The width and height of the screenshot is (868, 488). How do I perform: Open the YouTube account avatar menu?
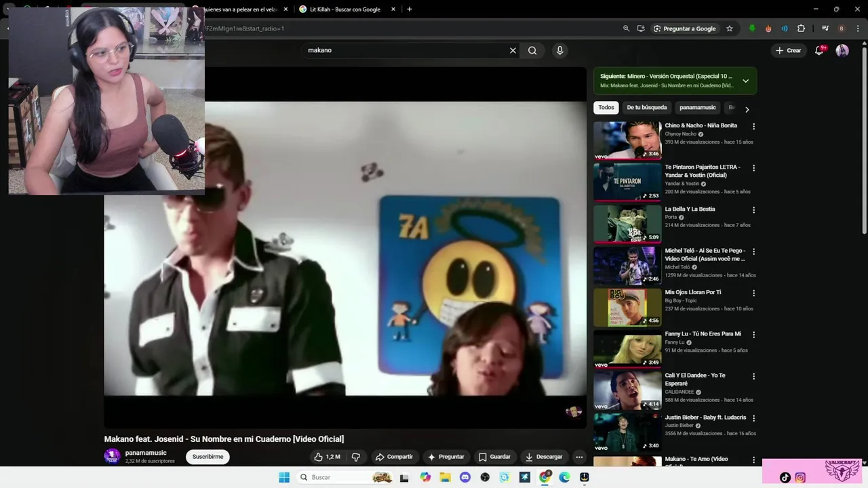pos(842,50)
